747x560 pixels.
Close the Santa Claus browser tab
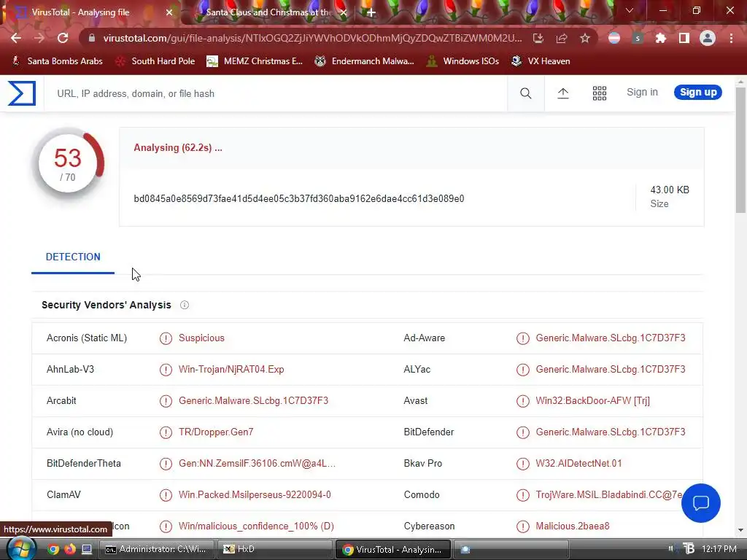click(x=344, y=12)
